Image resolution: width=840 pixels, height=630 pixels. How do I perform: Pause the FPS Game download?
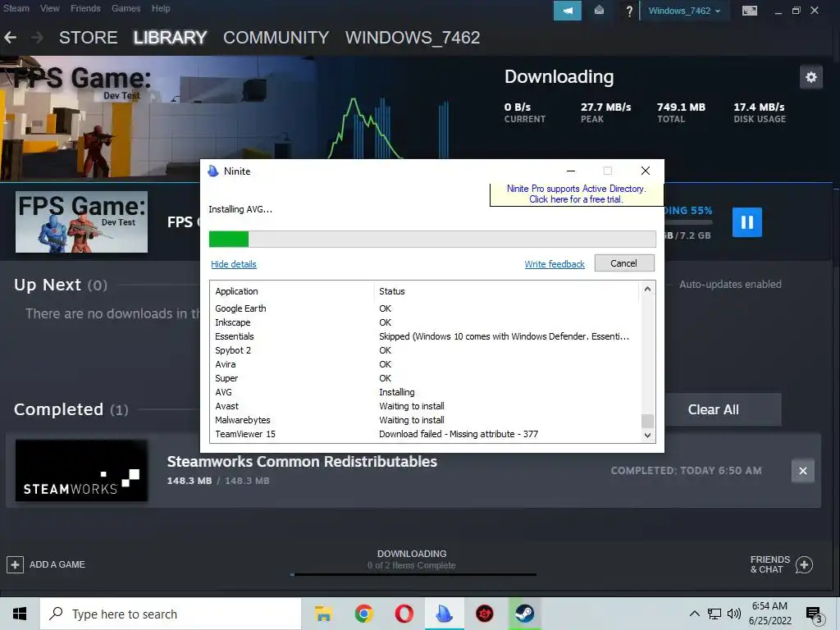pos(746,221)
